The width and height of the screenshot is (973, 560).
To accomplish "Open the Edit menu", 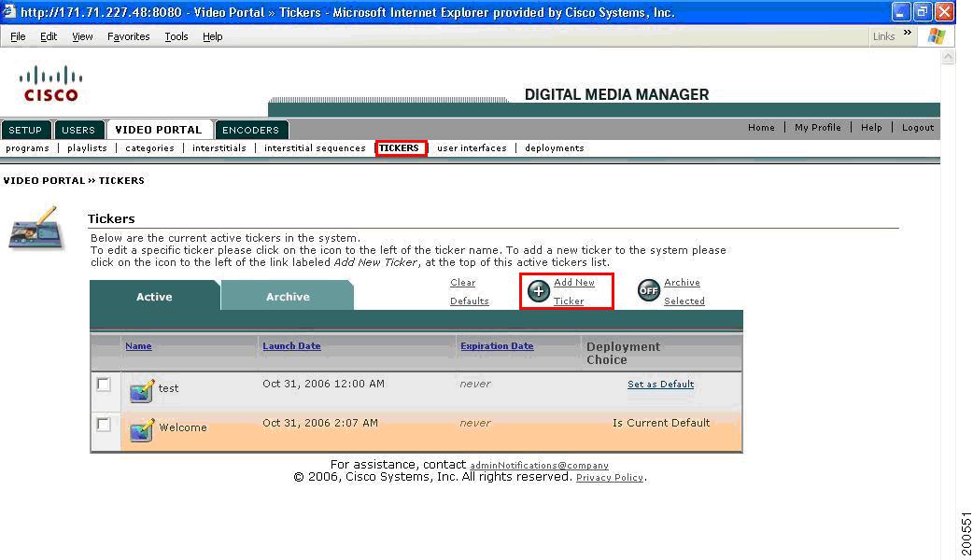I will click(x=49, y=36).
